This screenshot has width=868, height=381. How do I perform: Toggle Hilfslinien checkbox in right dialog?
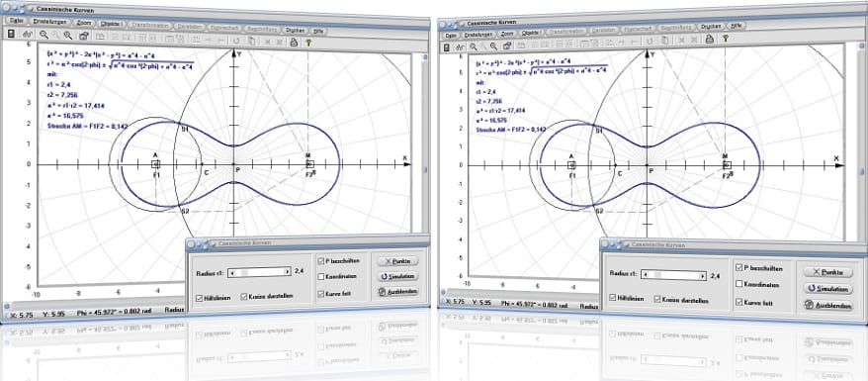612,298
